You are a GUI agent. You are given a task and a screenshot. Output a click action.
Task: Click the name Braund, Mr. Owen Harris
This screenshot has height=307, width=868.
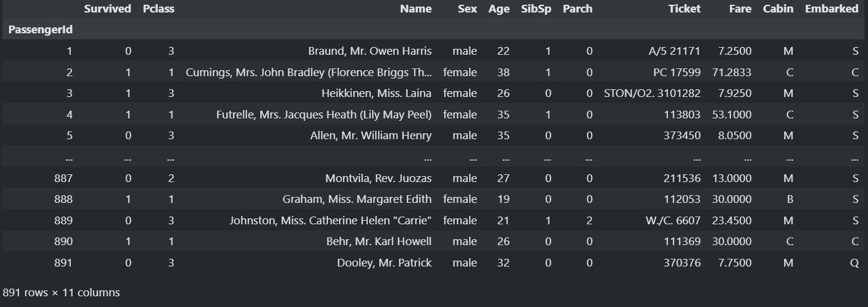point(370,51)
